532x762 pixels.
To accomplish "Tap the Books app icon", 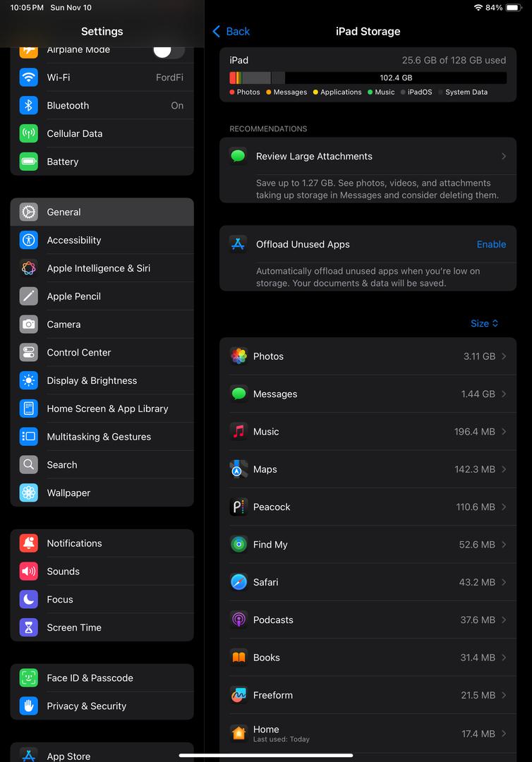I will [238, 658].
